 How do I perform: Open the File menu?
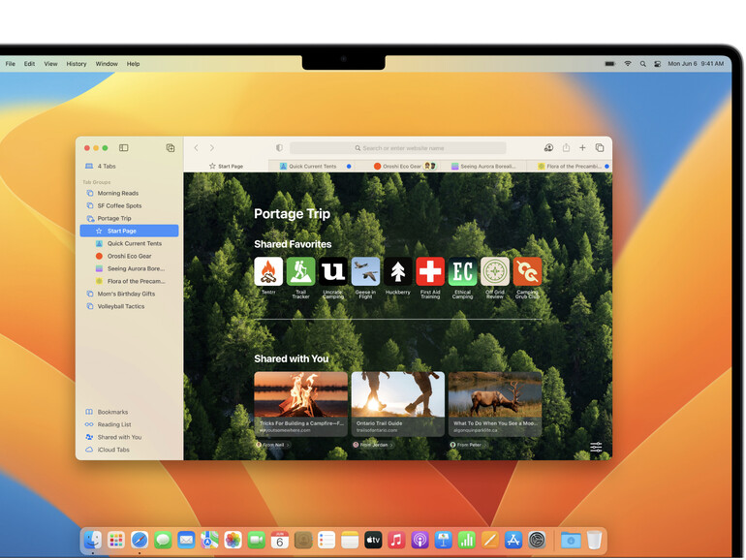point(11,64)
